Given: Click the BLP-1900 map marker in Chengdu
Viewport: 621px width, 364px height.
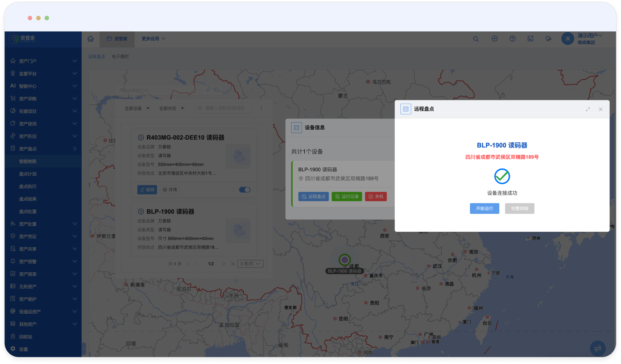Looking at the screenshot, I should (x=345, y=260).
